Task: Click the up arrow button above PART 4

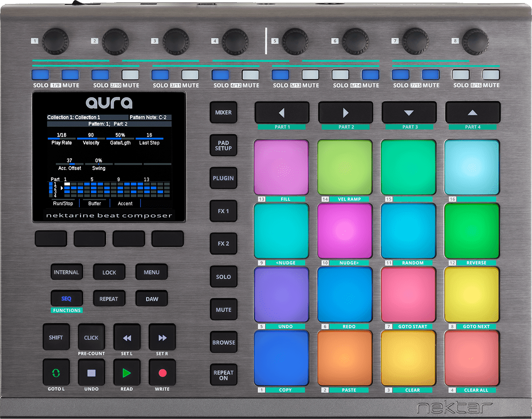Action: point(473,113)
